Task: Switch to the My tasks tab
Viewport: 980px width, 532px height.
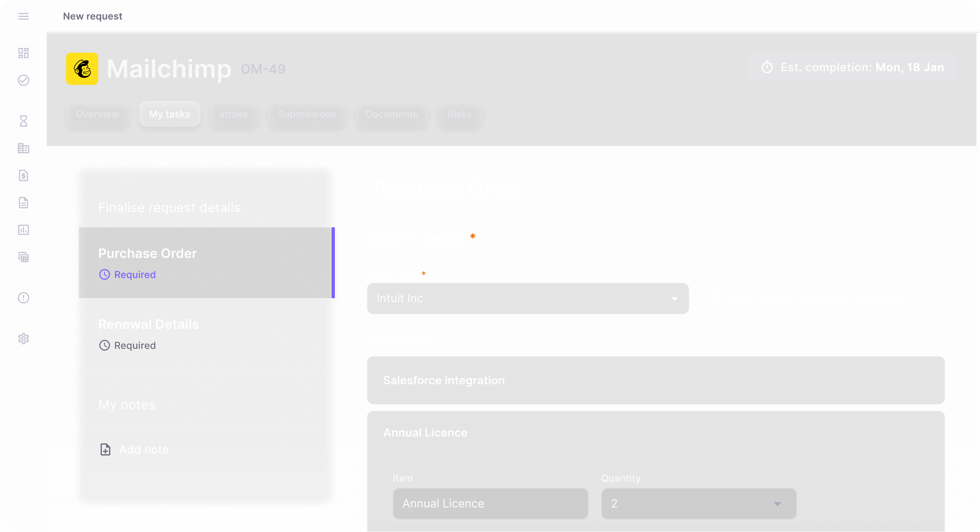Action: (x=169, y=114)
